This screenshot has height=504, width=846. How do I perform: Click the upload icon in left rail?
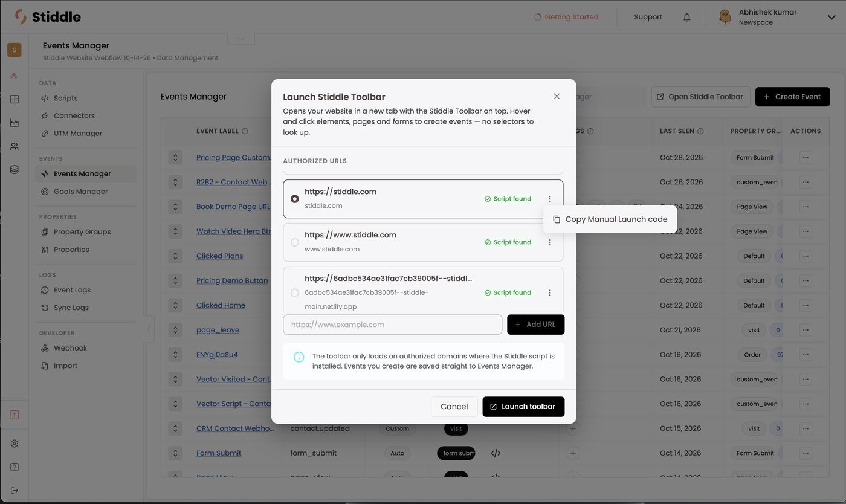tap(15, 415)
